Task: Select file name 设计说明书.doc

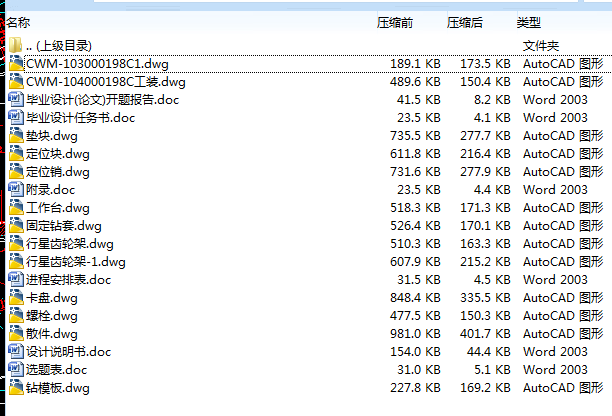Action: 68,352
